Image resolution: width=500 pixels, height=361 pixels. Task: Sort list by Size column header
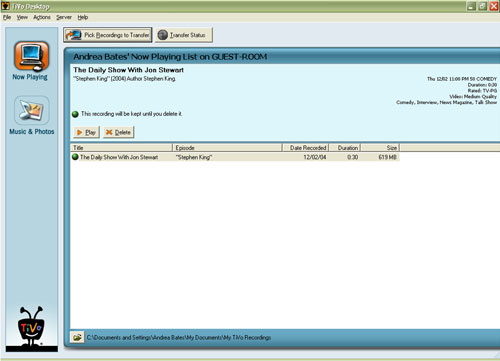(380, 148)
